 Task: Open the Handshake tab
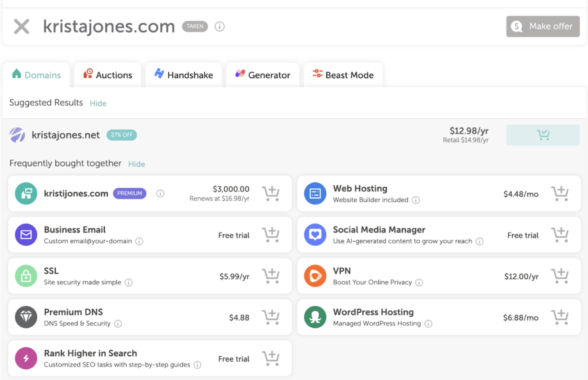pos(184,75)
